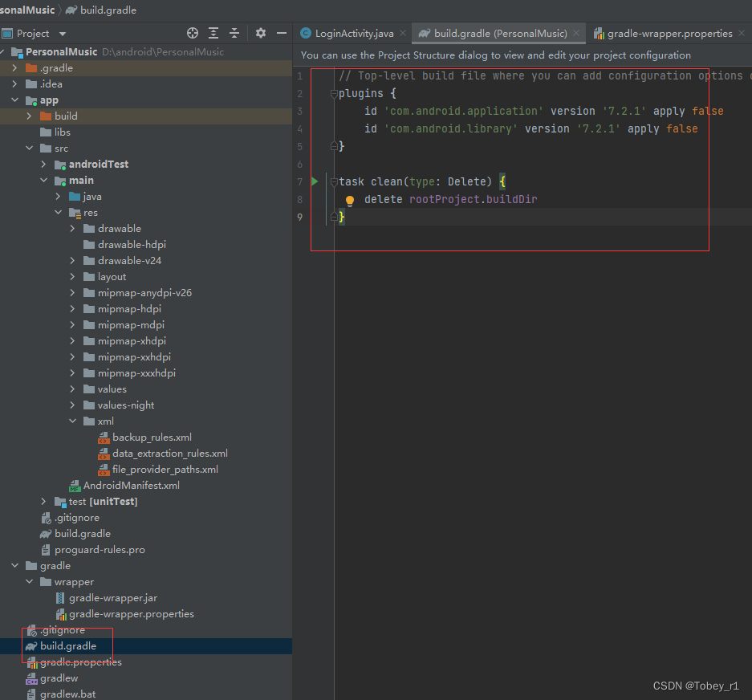Close the LoginActivity.java tab
Viewport: 752px width, 700px height.
point(403,33)
